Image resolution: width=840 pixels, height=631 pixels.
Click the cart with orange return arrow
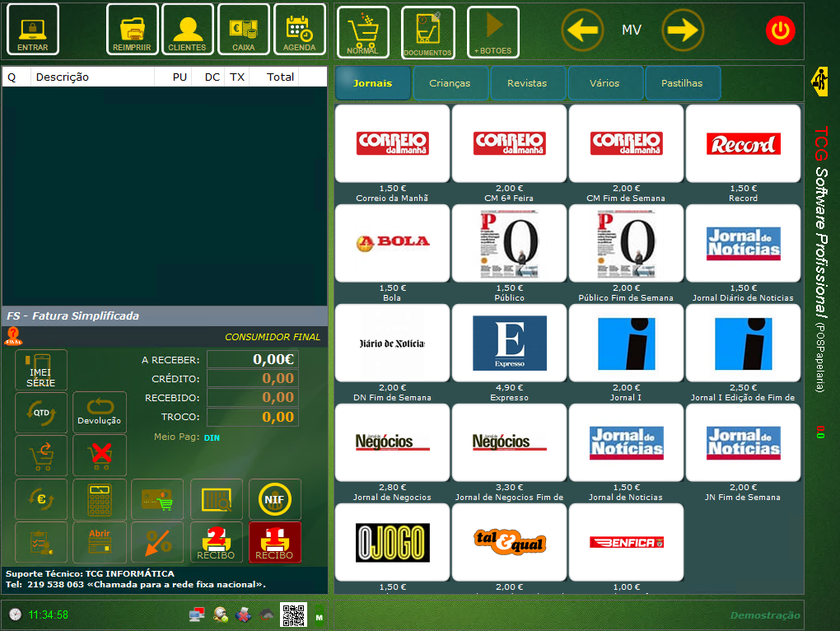41,456
